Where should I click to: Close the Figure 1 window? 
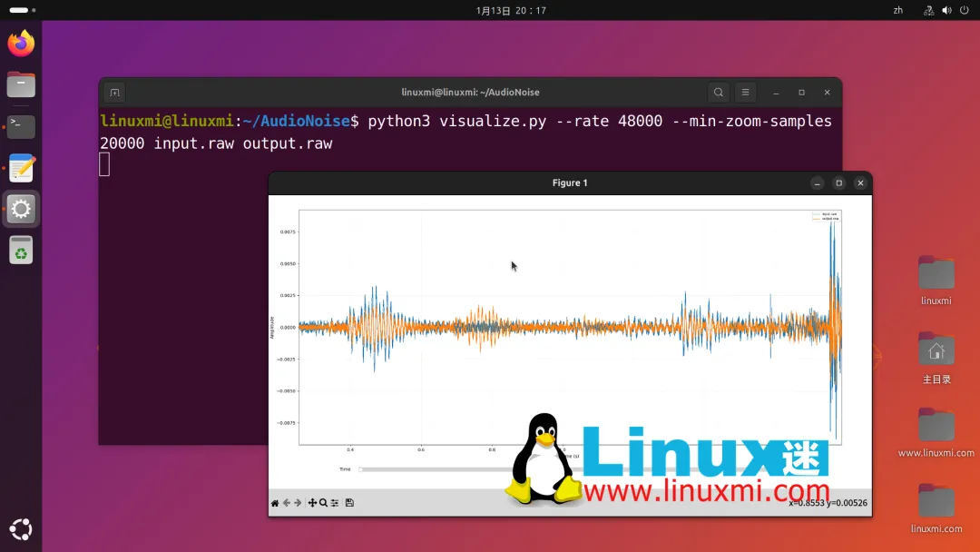click(860, 183)
